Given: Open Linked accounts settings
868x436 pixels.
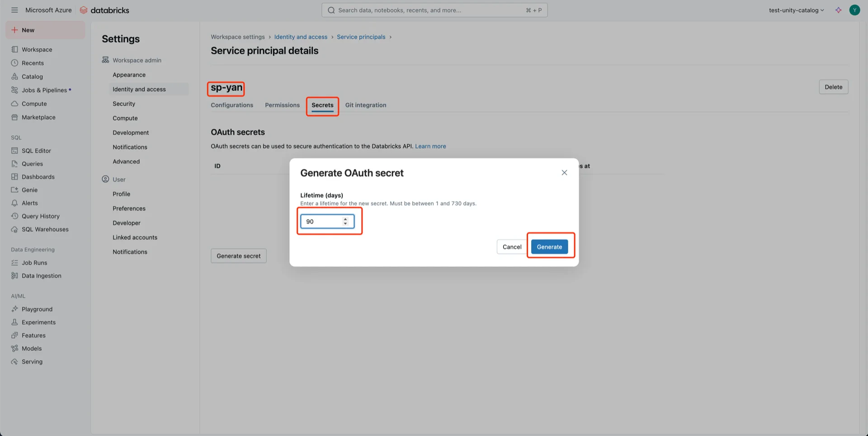Looking at the screenshot, I should click(x=135, y=237).
